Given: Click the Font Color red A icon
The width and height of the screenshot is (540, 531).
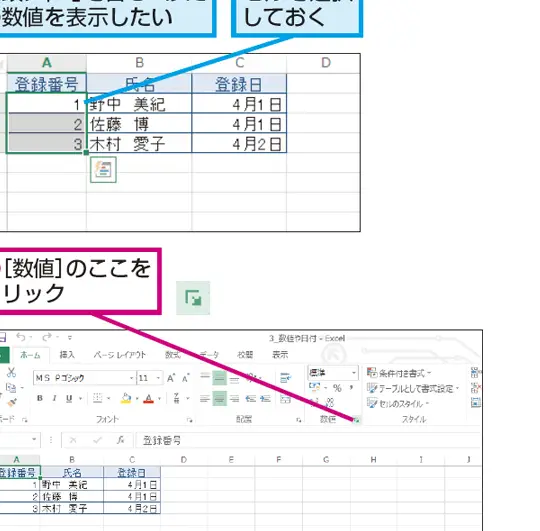Looking at the screenshot, I should [x=148, y=398].
